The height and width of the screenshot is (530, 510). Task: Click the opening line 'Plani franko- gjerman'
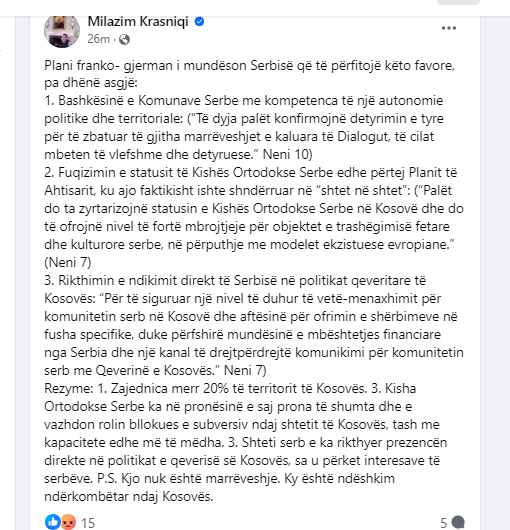pos(108,65)
